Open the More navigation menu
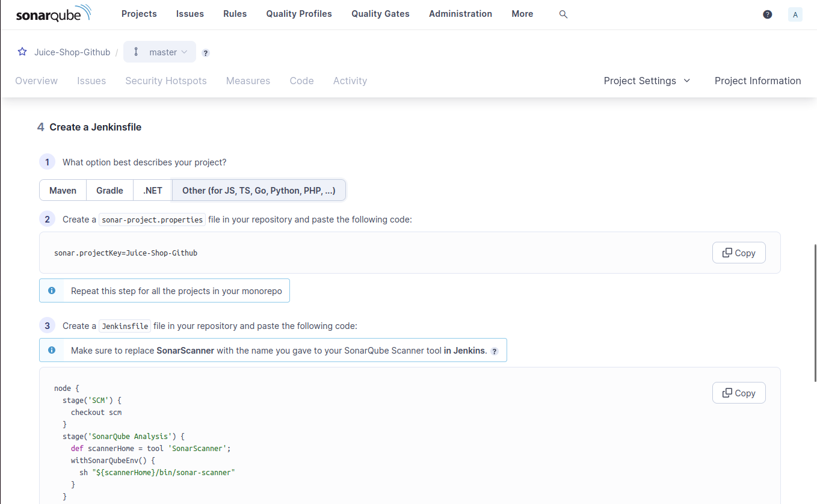The width and height of the screenshot is (817, 504). [522, 14]
